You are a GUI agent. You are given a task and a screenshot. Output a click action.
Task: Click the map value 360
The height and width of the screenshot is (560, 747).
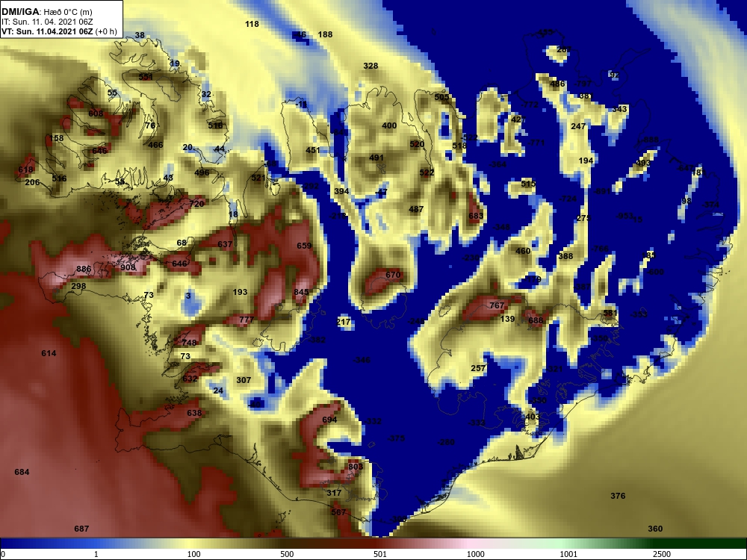pyautogui.click(x=656, y=529)
